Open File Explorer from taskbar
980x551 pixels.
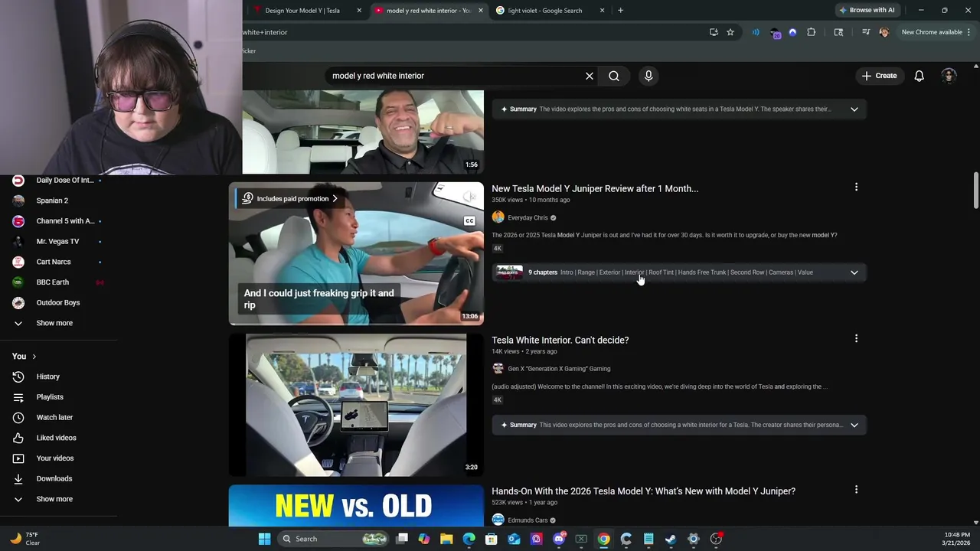(446, 539)
